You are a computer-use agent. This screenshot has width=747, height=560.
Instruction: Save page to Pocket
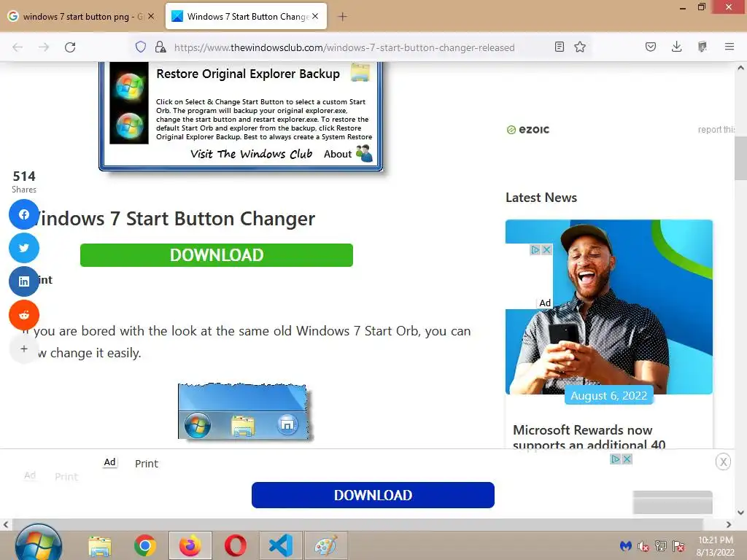pyautogui.click(x=650, y=47)
